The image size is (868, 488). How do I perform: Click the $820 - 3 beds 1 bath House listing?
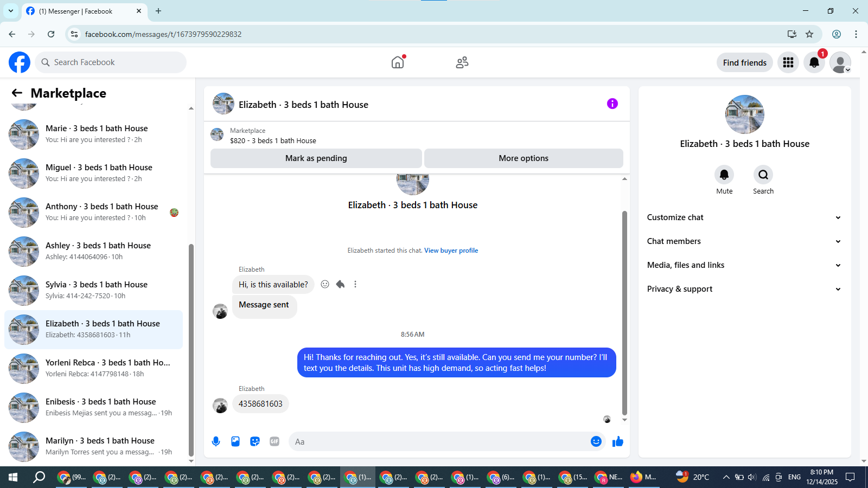click(273, 140)
